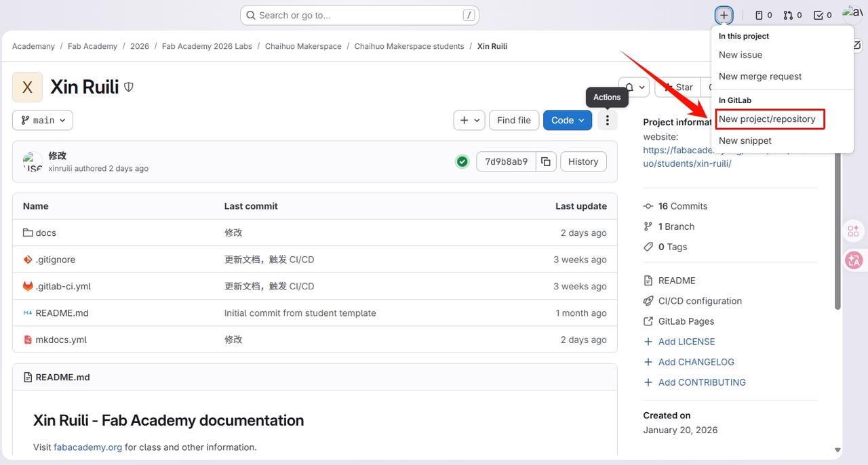Open the fabacademy.org link in README

tap(88, 447)
